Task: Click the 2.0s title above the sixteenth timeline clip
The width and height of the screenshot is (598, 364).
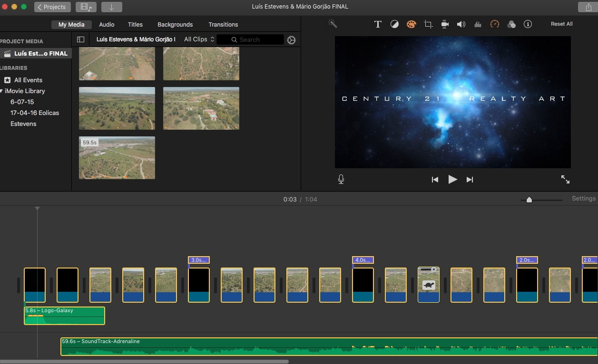Action: 527,260
